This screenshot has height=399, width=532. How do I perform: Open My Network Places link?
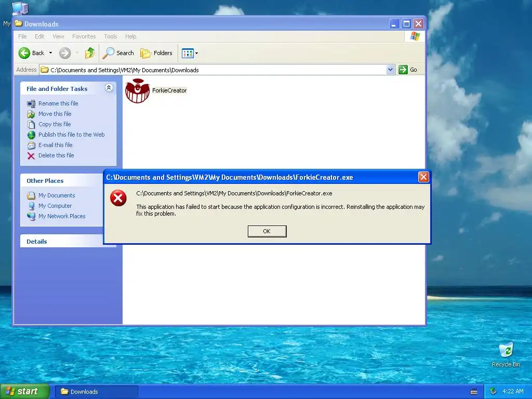point(62,216)
